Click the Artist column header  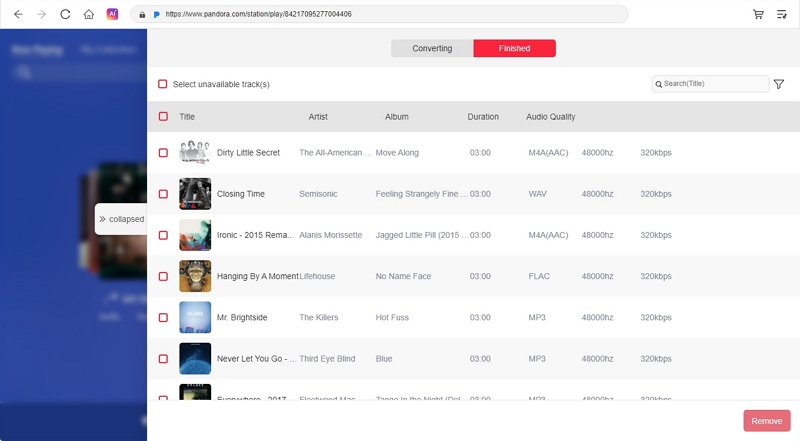click(318, 117)
